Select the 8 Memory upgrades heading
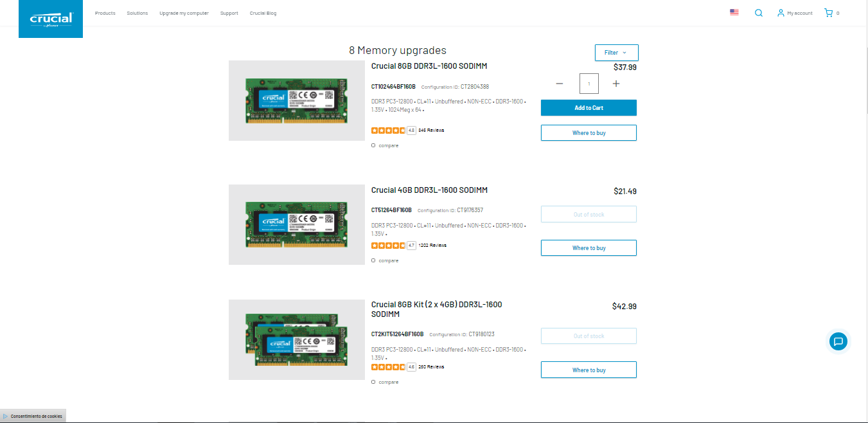Viewport: 868px width, 423px height. tap(398, 50)
